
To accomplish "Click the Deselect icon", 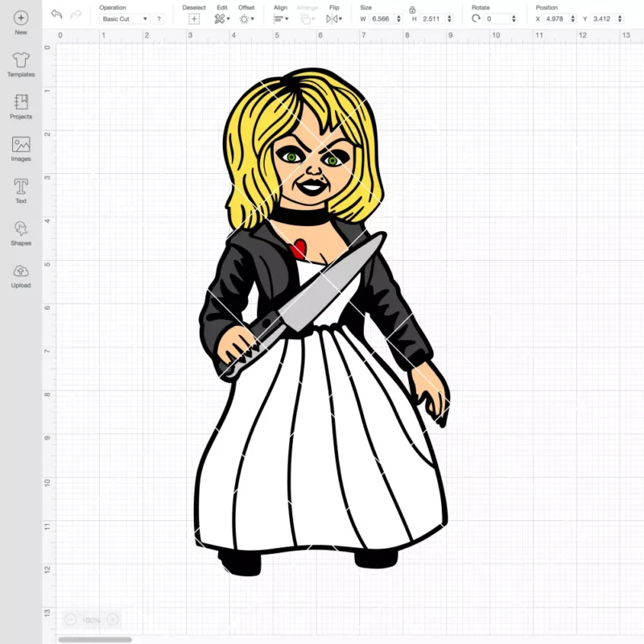I will 194,19.
